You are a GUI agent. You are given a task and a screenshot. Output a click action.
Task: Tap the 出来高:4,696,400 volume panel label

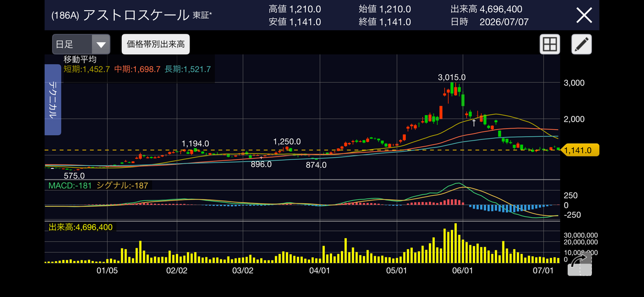[80, 227]
